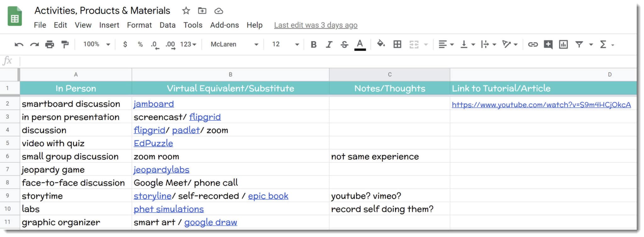Image resolution: width=644 pixels, height=237 pixels.
Task: Format as currency with dollar icon
Action: pos(125,44)
